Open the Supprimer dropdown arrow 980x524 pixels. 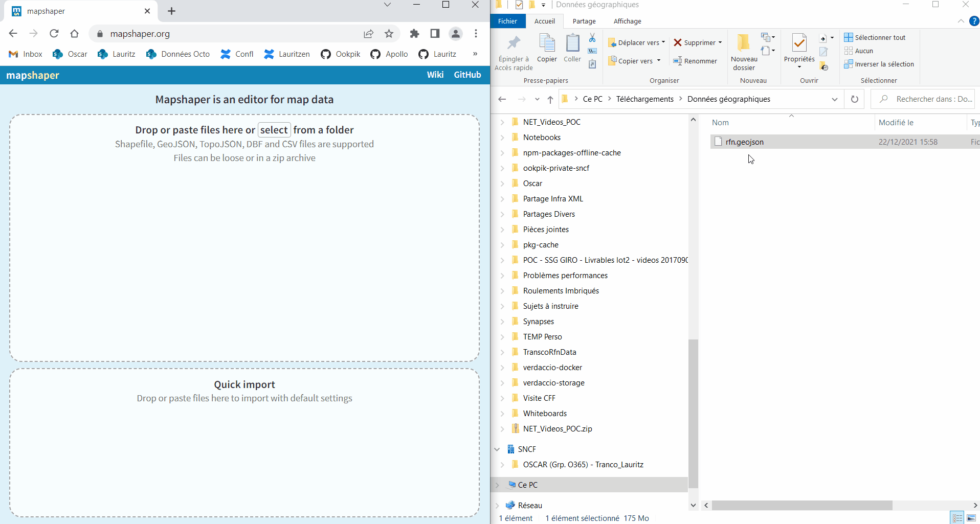[720, 42]
